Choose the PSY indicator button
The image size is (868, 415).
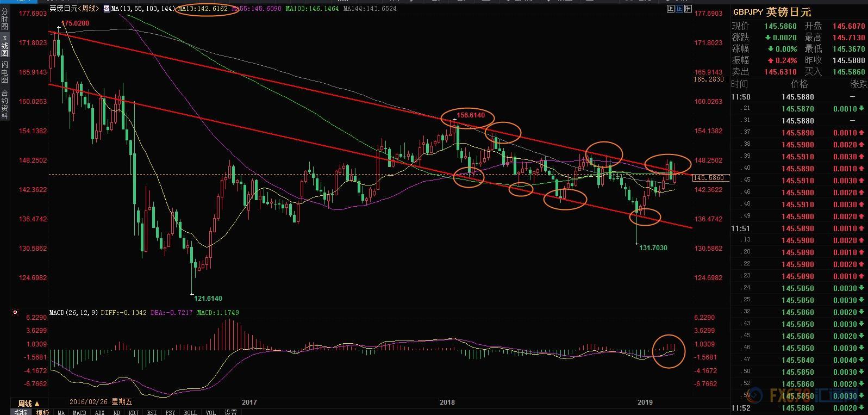[170, 412]
